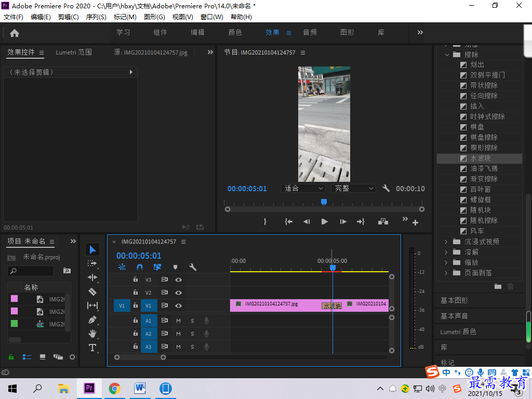Select the Razor tool
This screenshot has height=399, width=532.
click(92, 291)
